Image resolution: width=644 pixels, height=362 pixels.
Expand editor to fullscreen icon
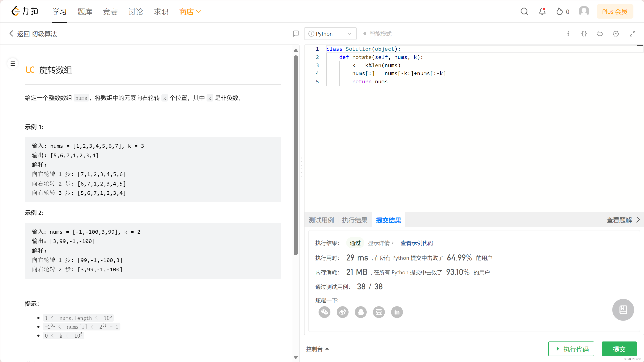(632, 33)
